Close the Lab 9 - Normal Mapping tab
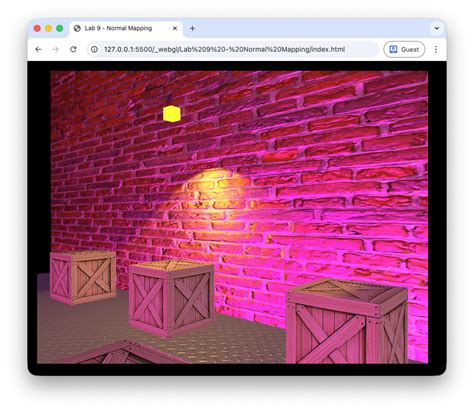The image size is (474, 412). (x=175, y=28)
